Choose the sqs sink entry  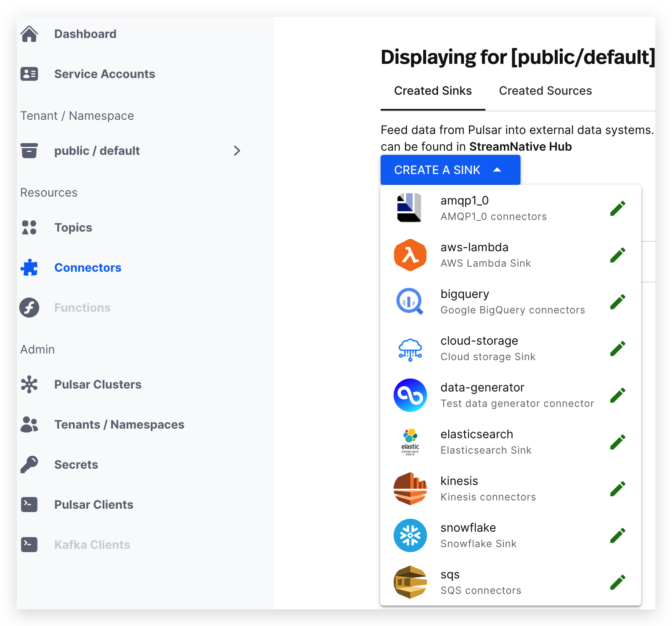click(510, 582)
